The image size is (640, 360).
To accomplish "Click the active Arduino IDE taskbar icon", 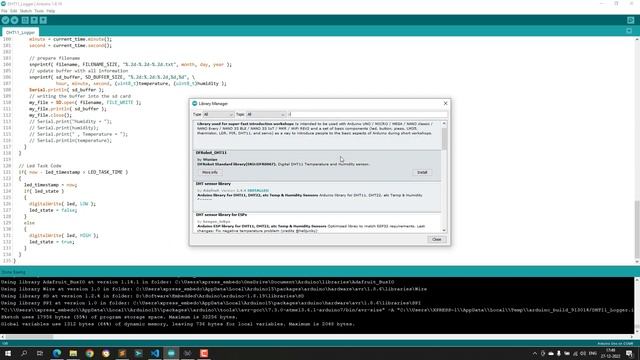I will (171, 353).
